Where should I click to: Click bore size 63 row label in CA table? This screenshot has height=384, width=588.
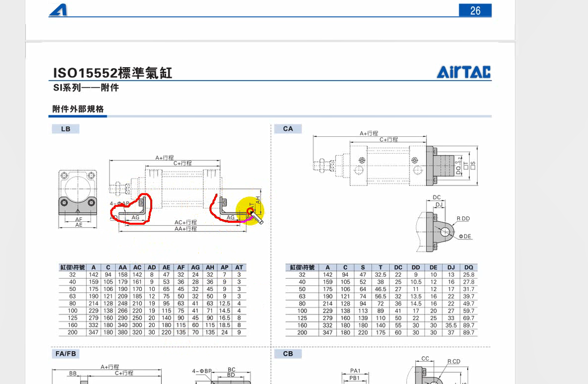(x=302, y=296)
